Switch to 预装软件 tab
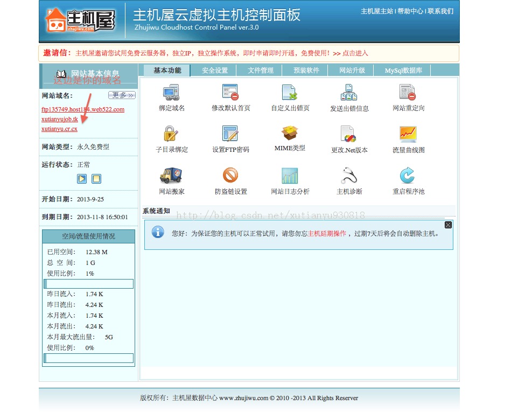This screenshot has height=419, width=532. (306, 70)
